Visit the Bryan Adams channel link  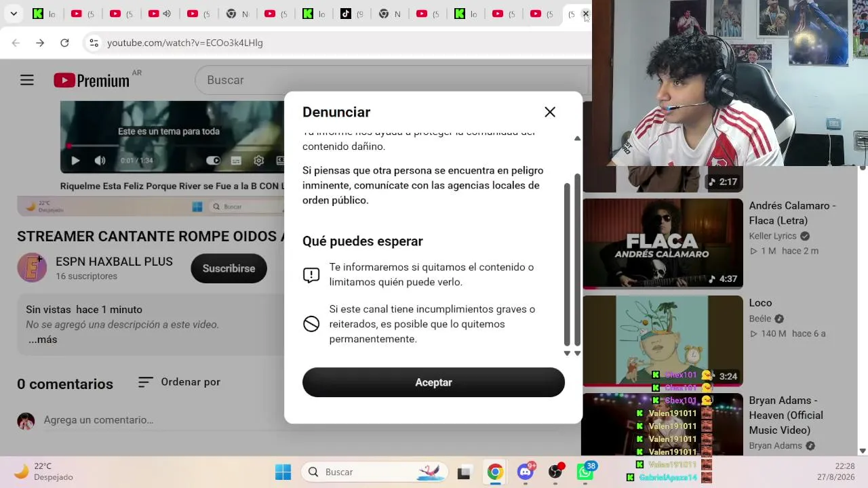776,446
